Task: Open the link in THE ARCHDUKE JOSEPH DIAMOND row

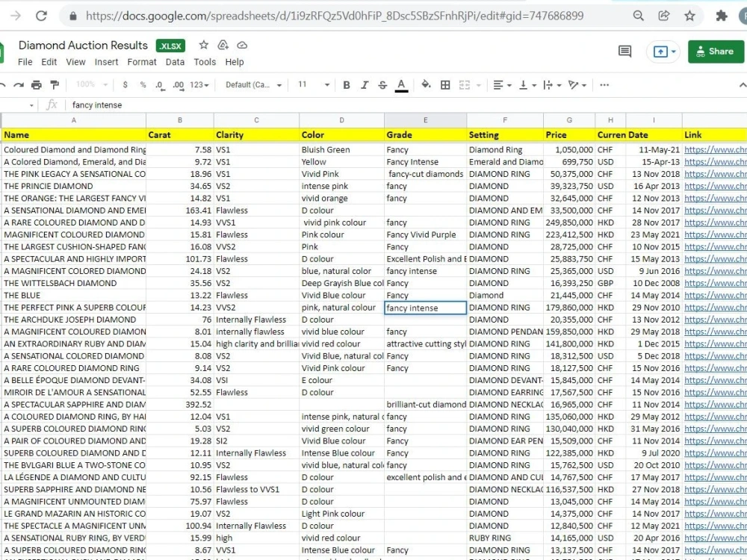Action: (x=716, y=320)
